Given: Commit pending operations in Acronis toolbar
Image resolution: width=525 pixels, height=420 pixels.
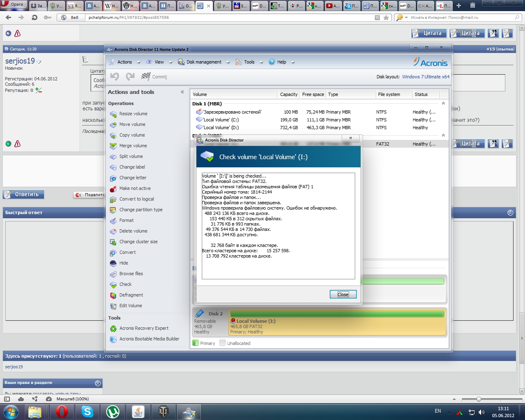Looking at the screenshot, I should tap(154, 77).
